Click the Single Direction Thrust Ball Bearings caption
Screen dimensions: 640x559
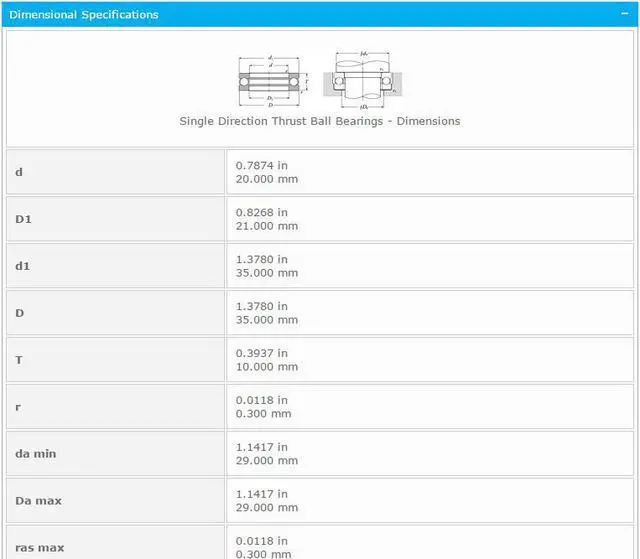pos(319,121)
